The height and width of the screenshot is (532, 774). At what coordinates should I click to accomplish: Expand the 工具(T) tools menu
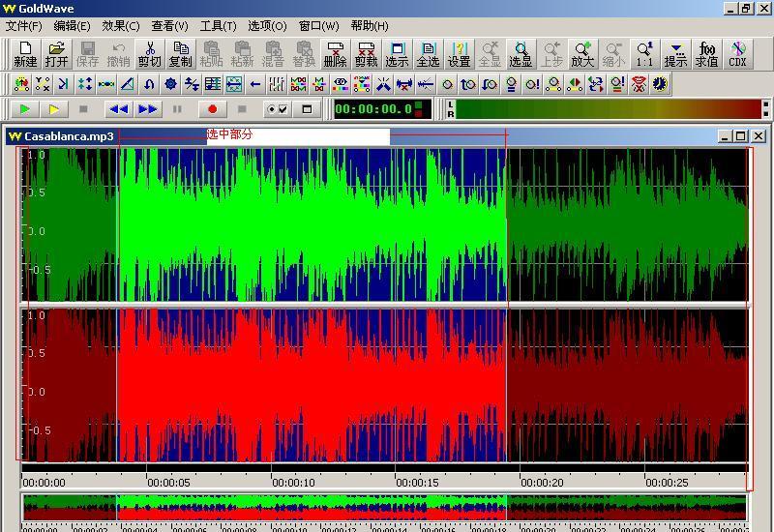[218, 26]
